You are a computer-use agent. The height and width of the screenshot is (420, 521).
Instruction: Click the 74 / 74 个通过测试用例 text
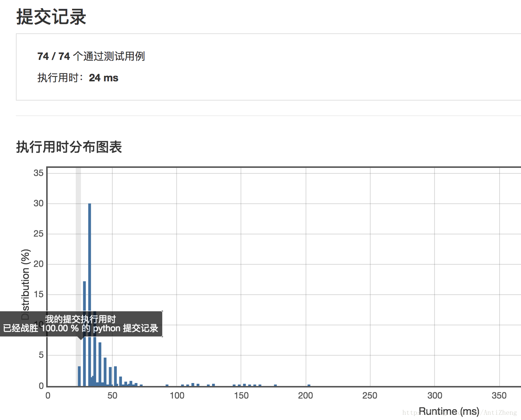tap(91, 56)
